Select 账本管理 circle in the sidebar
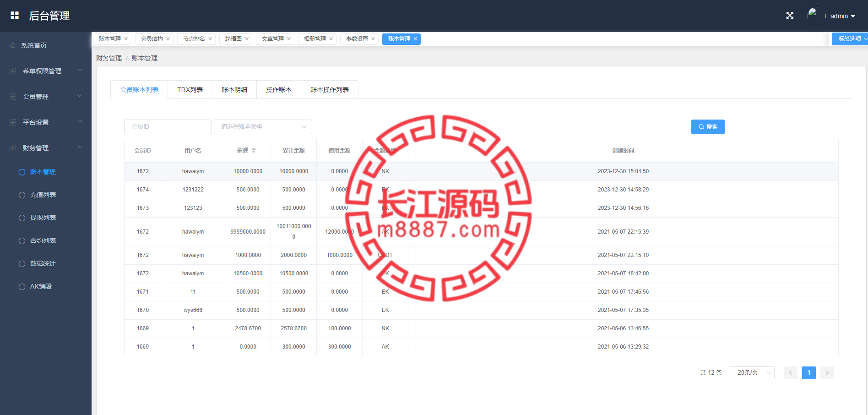 (22, 172)
